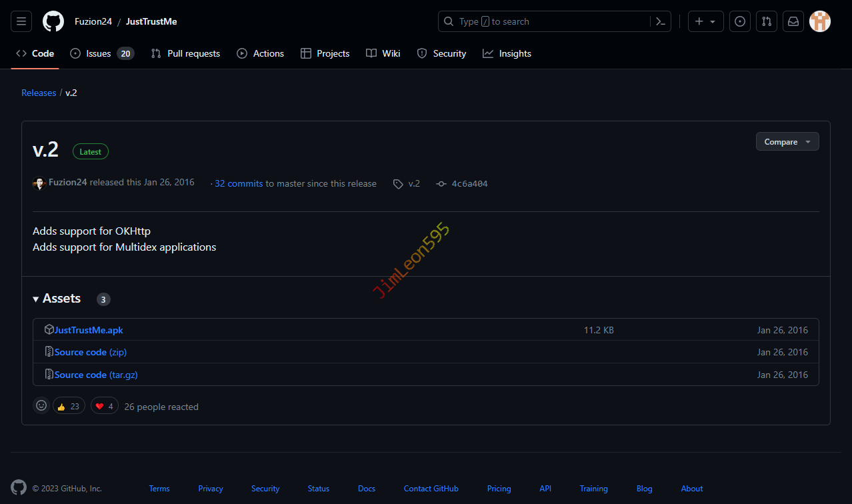
Task: Download JustTrustMe.apk file
Action: pos(89,330)
